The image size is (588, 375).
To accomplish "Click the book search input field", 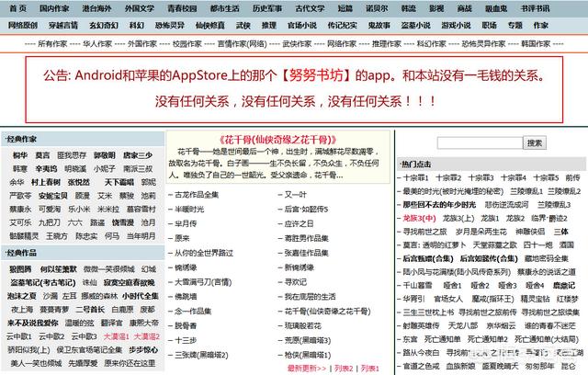I will click(x=480, y=142).
